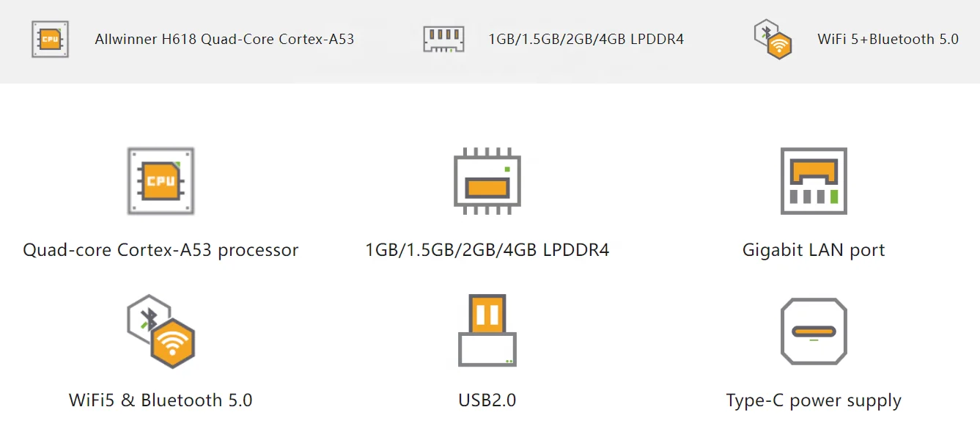Select the Allwinner H618 Quad-Core Cortex-A53 text
Viewport: 980px width, 440px height.
[224, 40]
